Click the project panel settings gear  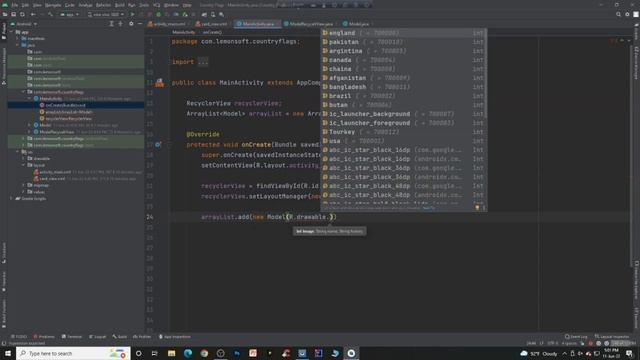click(131, 24)
